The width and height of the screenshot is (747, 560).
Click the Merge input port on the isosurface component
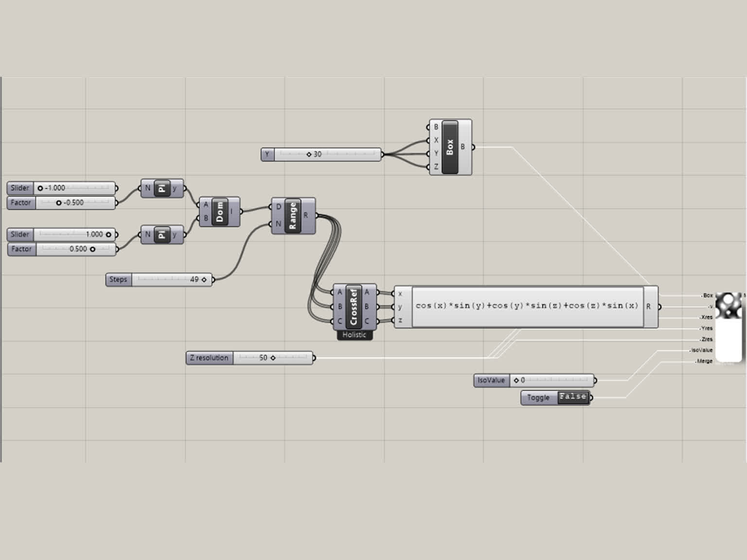pyautogui.click(x=700, y=361)
